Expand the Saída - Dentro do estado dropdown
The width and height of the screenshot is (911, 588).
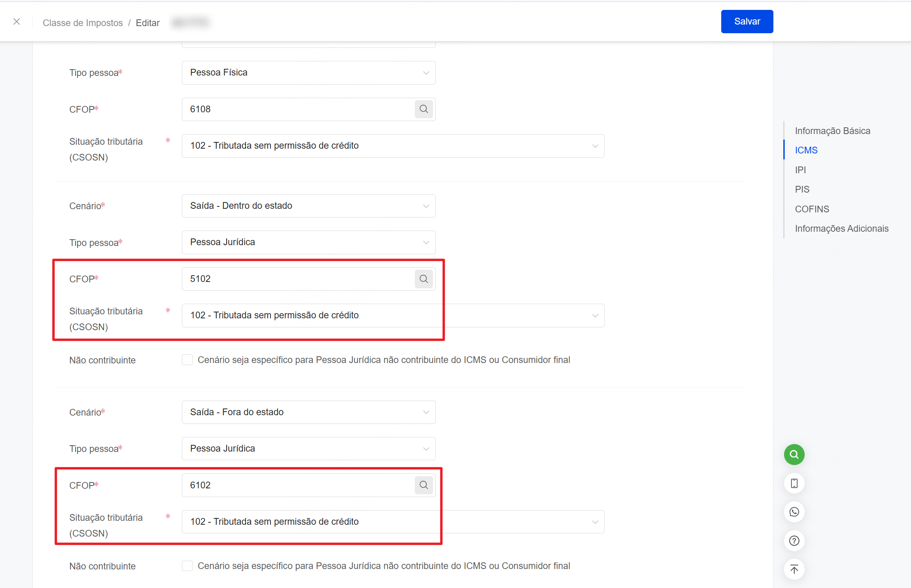pyautogui.click(x=308, y=206)
